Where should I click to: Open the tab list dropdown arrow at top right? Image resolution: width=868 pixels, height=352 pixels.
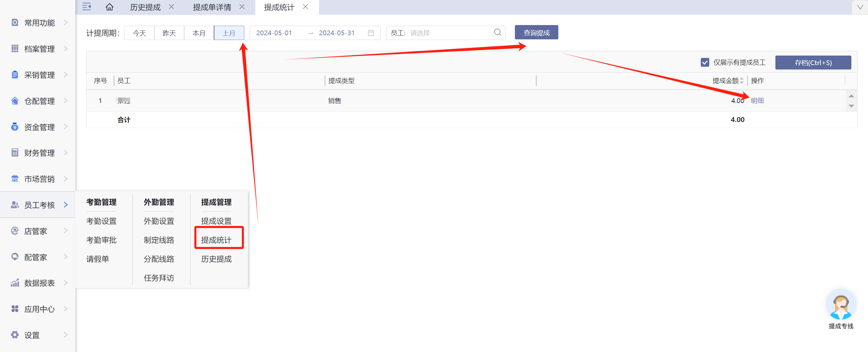[860, 7]
